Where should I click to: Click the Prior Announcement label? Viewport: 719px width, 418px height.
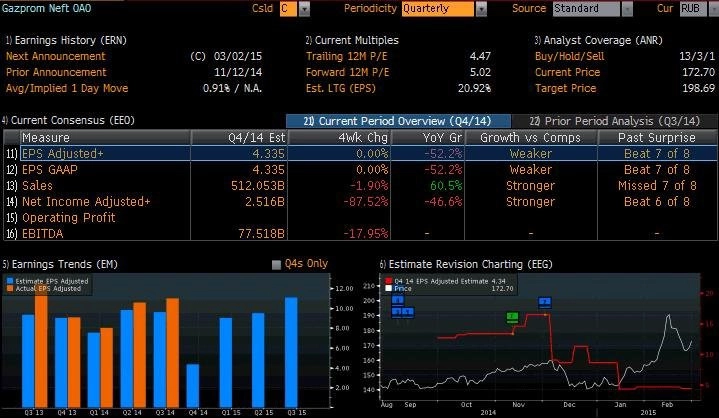click(x=56, y=72)
